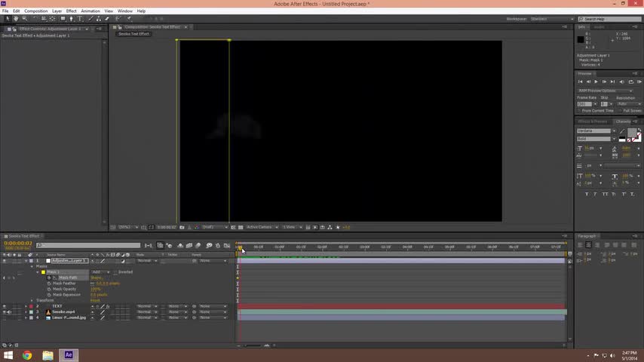The height and width of the screenshot is (362, 644).
Task: Collapse the Masks group
Action: click(32, 266)
